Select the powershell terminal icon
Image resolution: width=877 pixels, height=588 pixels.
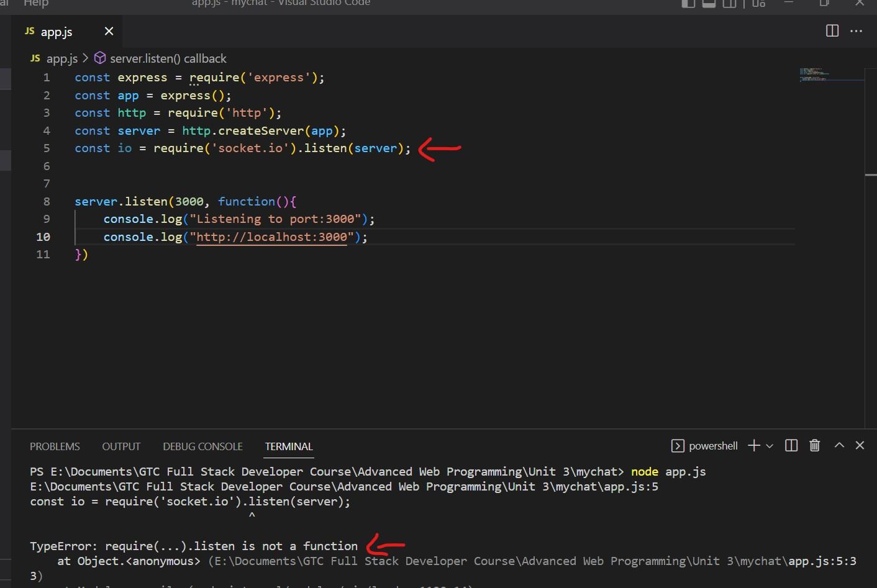click(x=677, y=445)
